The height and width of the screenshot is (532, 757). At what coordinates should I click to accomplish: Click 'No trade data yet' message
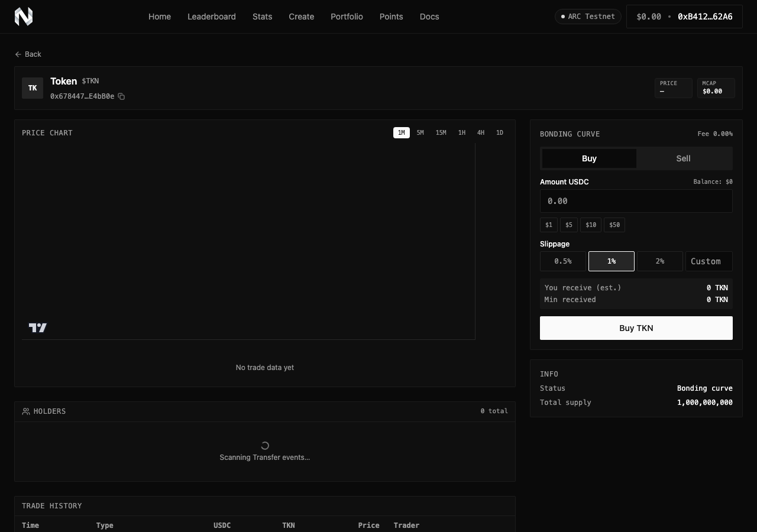click(265, 368)
